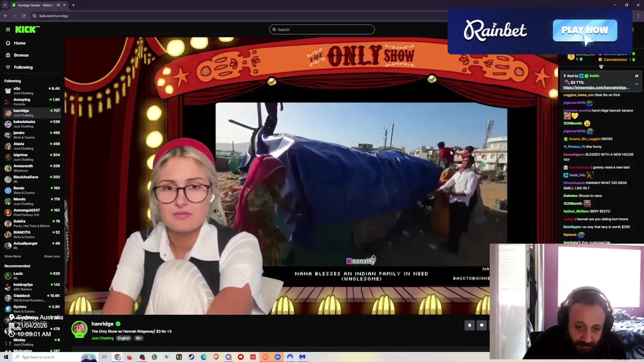Hide the pinned chat message
644x362 pixels.
pos(636,76)
